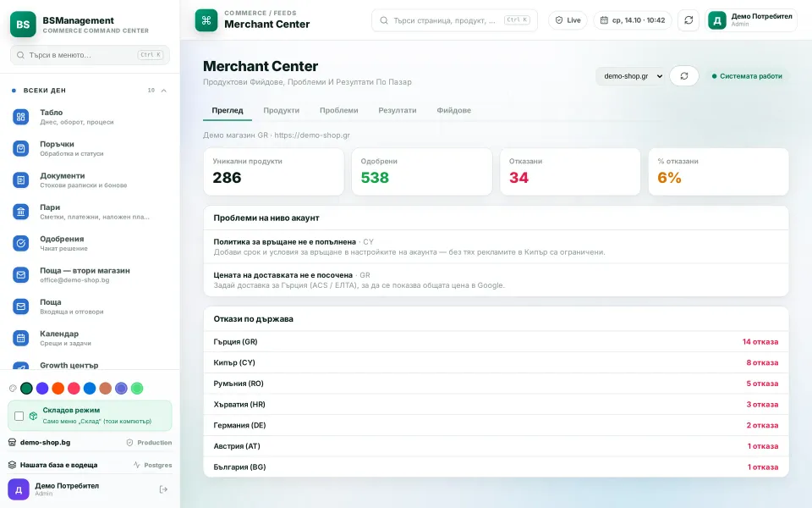Open the Табло dashboard icon

[x=20, y=117]
